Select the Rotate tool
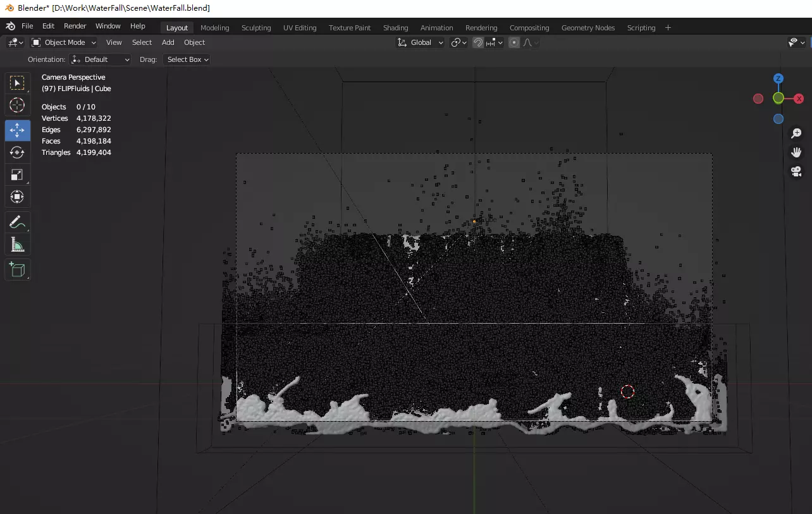This screenshot has width=812, height=514. (x=17, y=152)
